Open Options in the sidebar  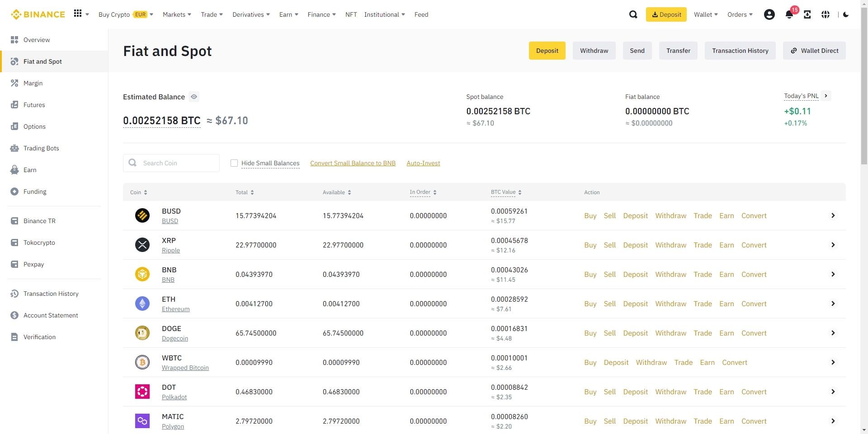pos(54,126)
